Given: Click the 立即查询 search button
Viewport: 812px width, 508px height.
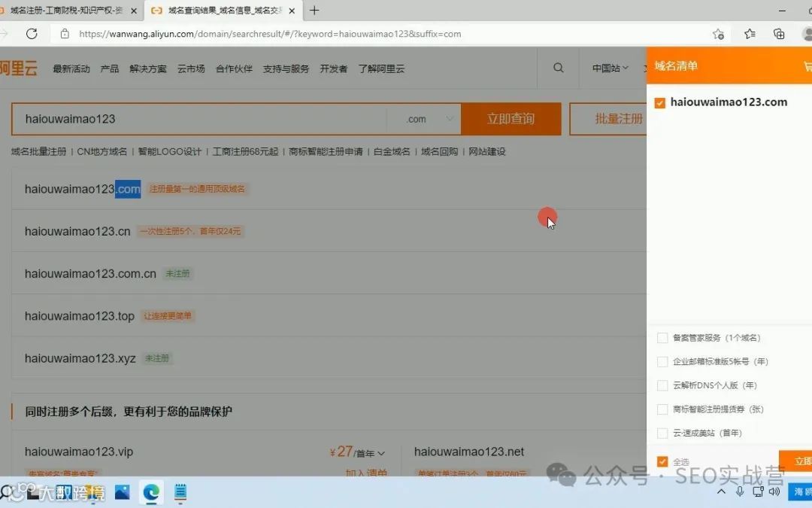Looking at the screenshot, I should (511, 119).
